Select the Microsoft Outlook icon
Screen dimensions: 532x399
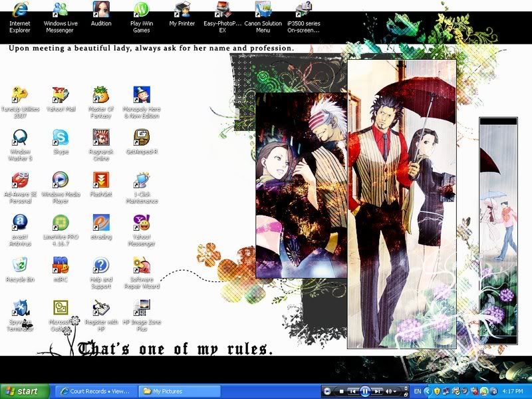pos(61,315)
